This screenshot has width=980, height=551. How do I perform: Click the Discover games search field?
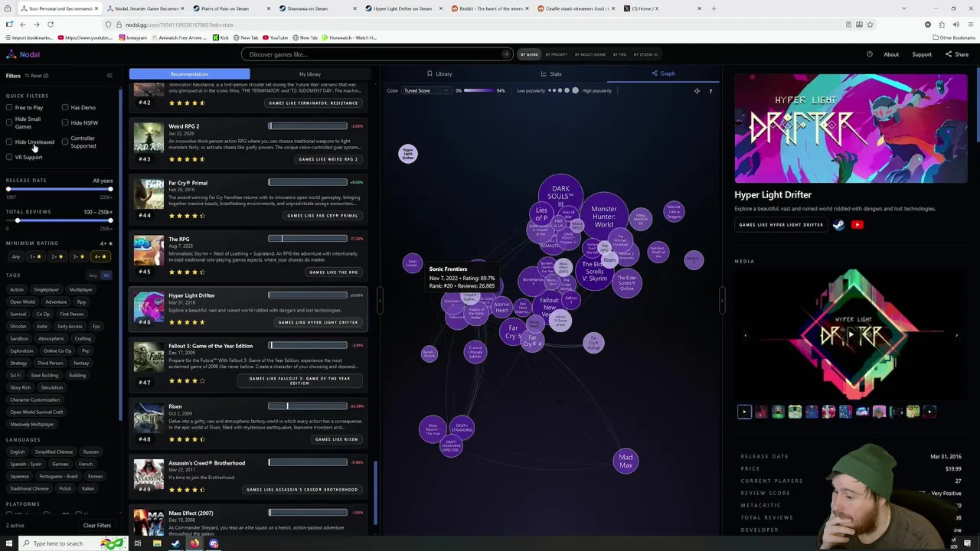point(377,54)
